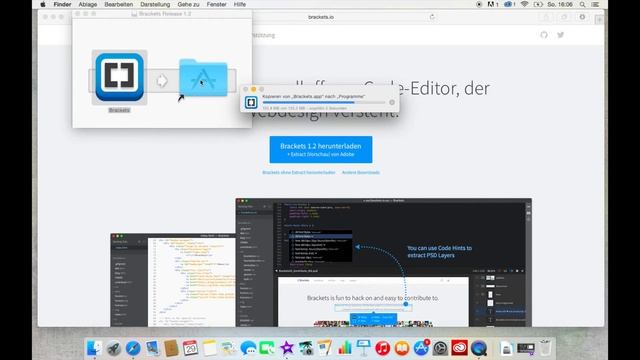Add a new Safari tab
The height and width of the screenshot is (360, 640).
(x=599, y=19)
